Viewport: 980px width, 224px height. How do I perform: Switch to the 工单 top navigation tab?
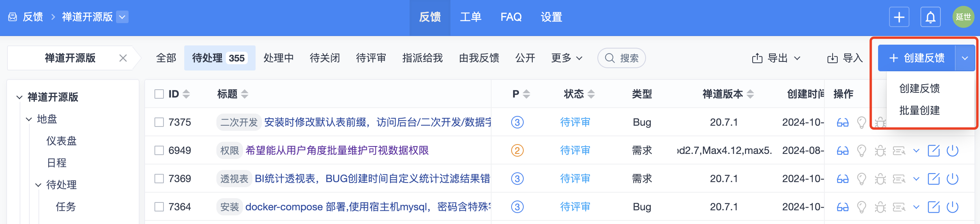[470, 17]
